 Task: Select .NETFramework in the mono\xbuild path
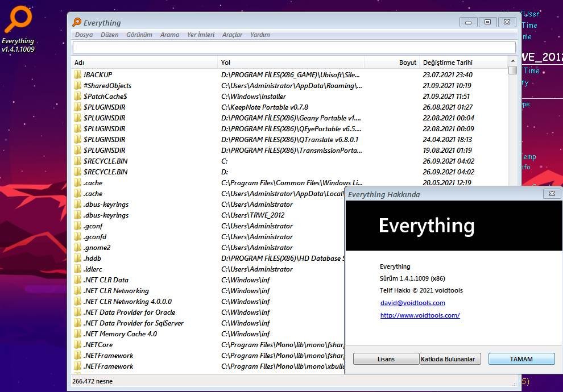(x=108, y=366)
